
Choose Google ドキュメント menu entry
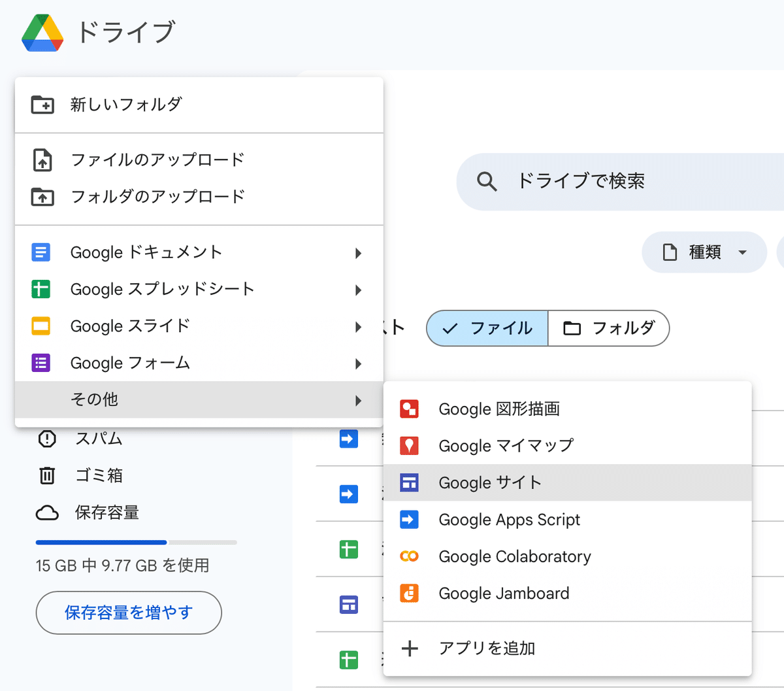[x=199, y=252]
